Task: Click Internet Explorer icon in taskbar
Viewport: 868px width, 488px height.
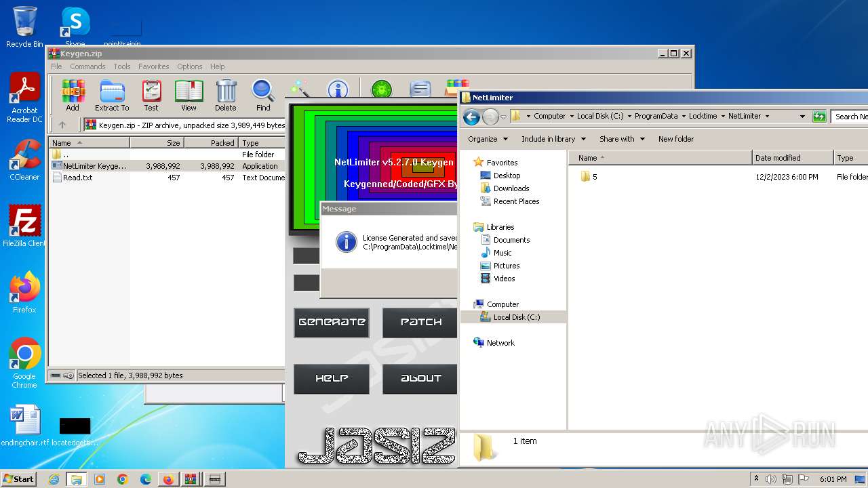Action: (54, 479)
